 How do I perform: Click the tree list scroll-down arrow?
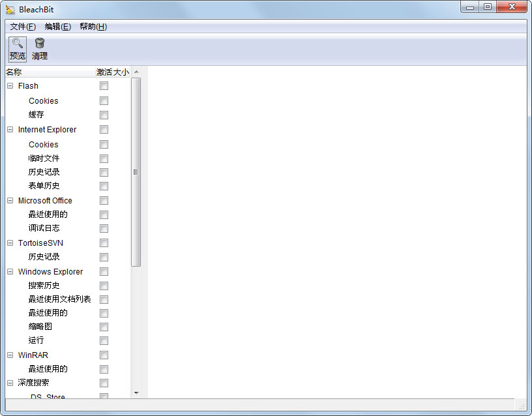pos(136,393)
